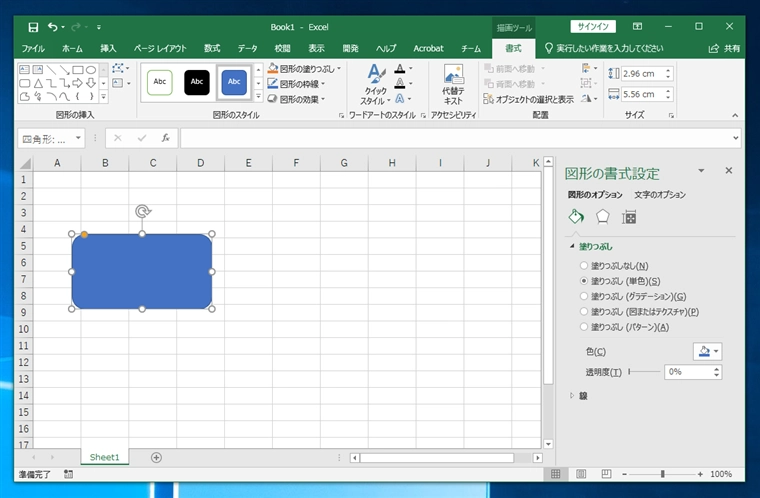The width and height of the screenshot is (760, 498).
Task: Click オブジェクトの選択と表示 button
Action: point(529,99)
